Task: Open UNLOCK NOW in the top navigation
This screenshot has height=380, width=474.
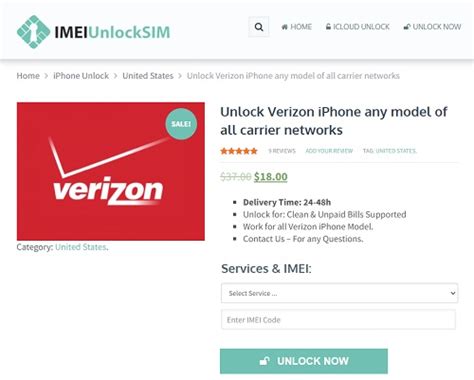Action: pyautogui.click(x=432, y=27)
